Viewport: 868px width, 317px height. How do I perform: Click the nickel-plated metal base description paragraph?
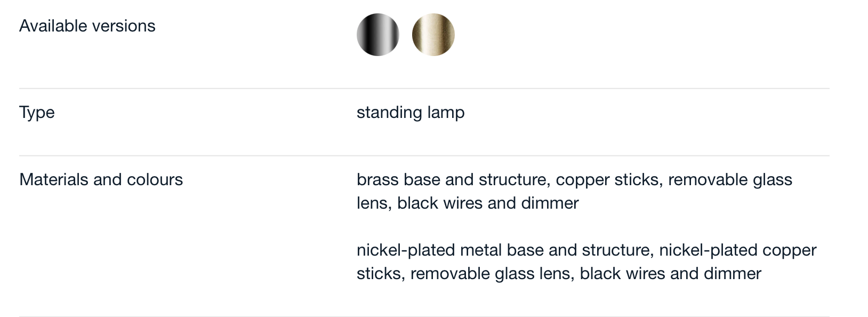click(x=586, y=261)
